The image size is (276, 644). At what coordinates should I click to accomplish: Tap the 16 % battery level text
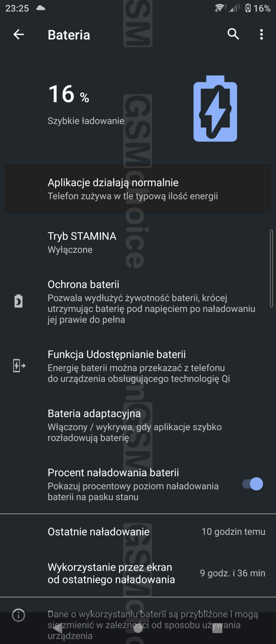pyautogui.click(x=69, y=94)
